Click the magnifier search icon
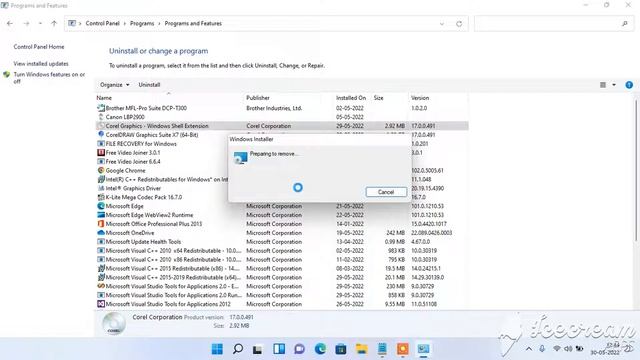 tap(625, 24)
